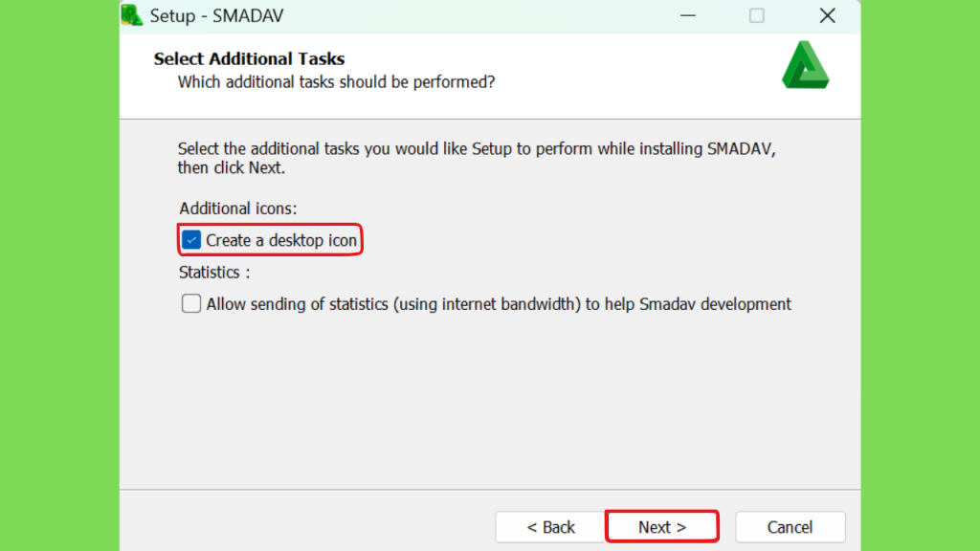The height and width of the screenshot is (551, 980).
Task: Click the 'Additional icons:' group label
Action: (238, 209)
